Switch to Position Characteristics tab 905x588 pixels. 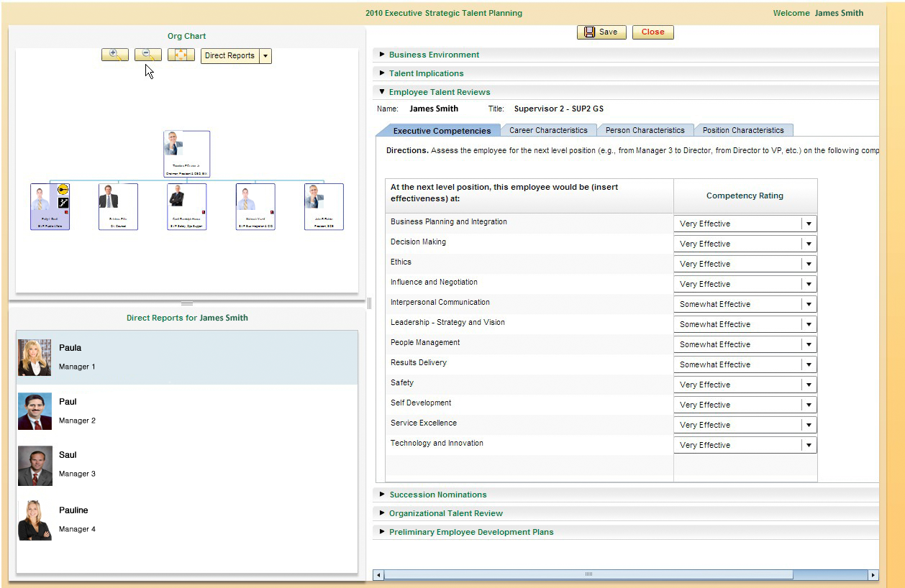pyautogui.click(x=743, y=130)
